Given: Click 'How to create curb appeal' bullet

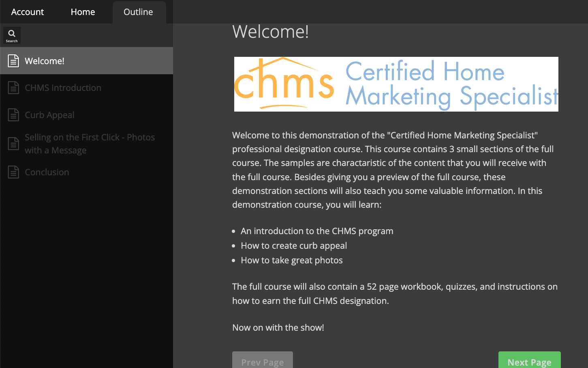Looking at the screenshot, I should click(294, 245).
